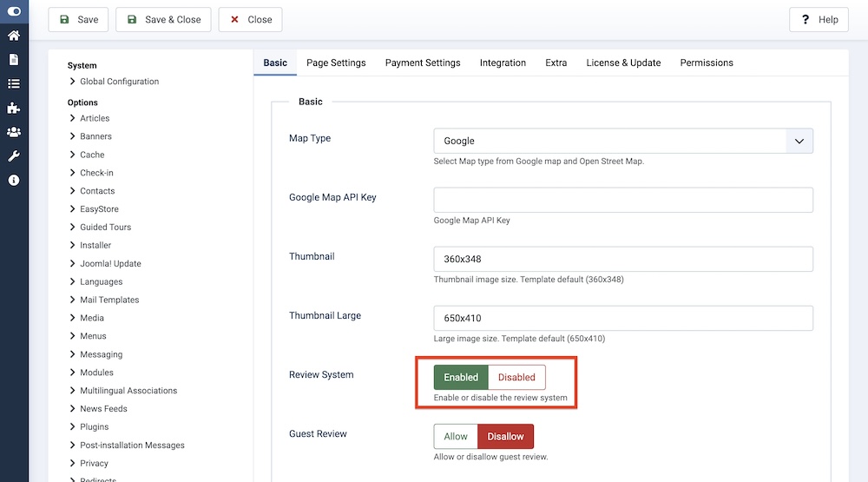Viewport: 868px width, 482px height.
Task: Open the License & Update tab
Action: 623,63
